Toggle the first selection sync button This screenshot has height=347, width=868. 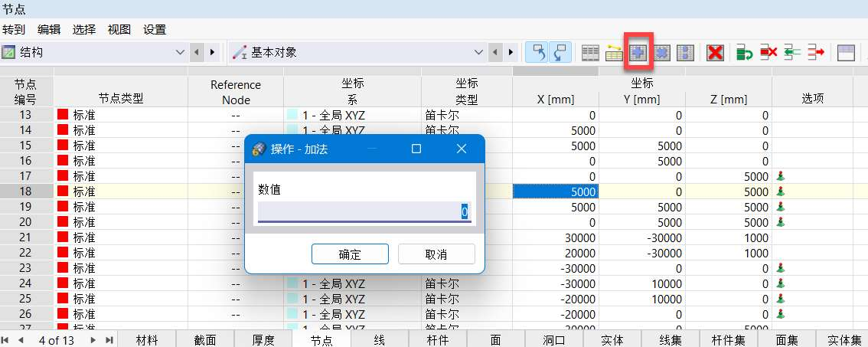click(537, 53)
